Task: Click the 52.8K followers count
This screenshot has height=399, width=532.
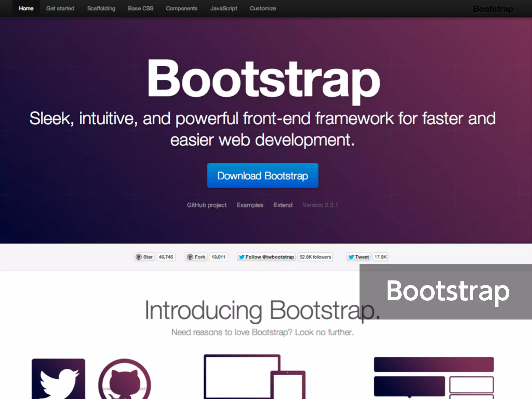Action: click(315, 257)
